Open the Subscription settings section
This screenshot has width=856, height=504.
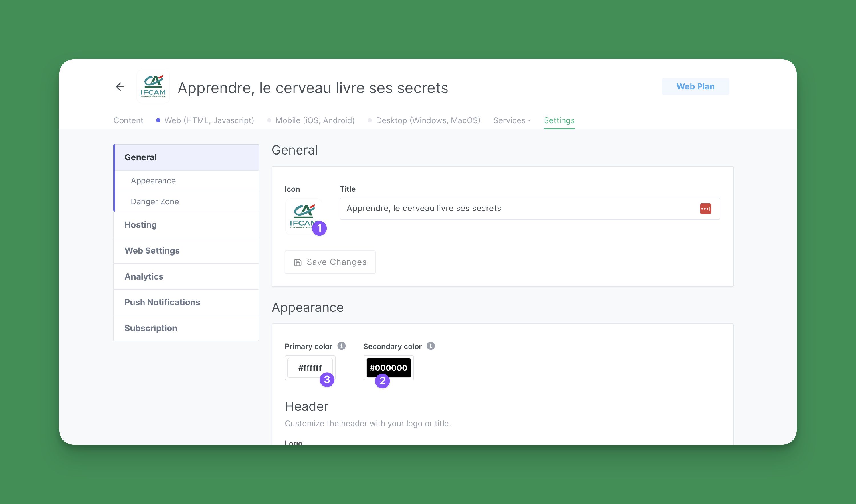click(151, 328)
